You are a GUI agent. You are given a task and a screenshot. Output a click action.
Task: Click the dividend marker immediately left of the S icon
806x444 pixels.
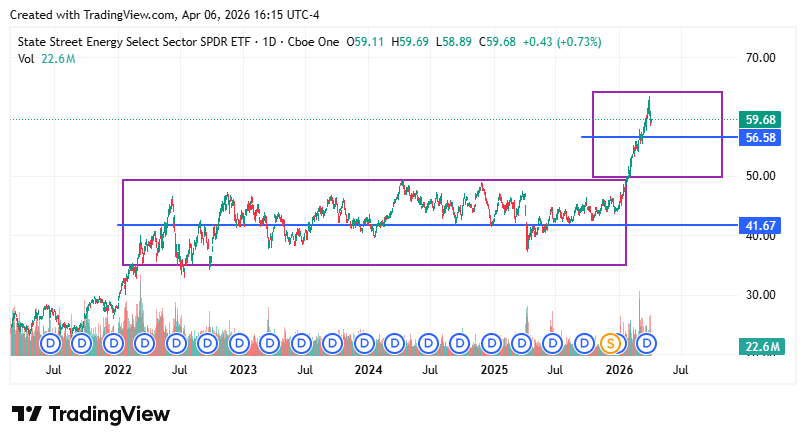(584, 343)
